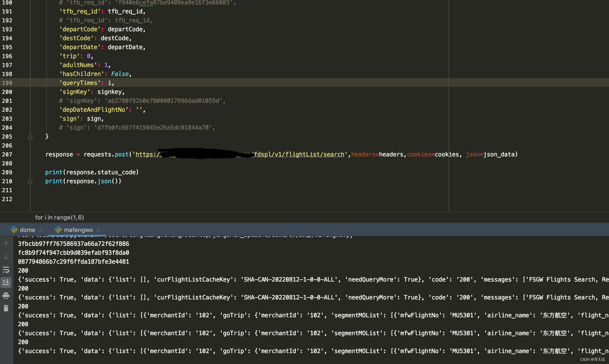Switch to the dome run tab
Image resolution: width=609 pixels, height=364 pixels.
point(27,230)
